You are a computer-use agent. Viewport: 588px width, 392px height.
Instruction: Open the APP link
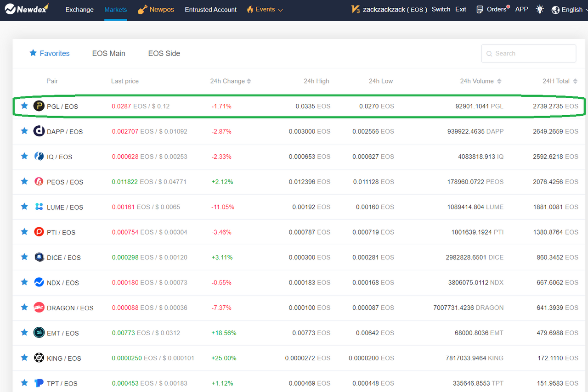[522, 9]
